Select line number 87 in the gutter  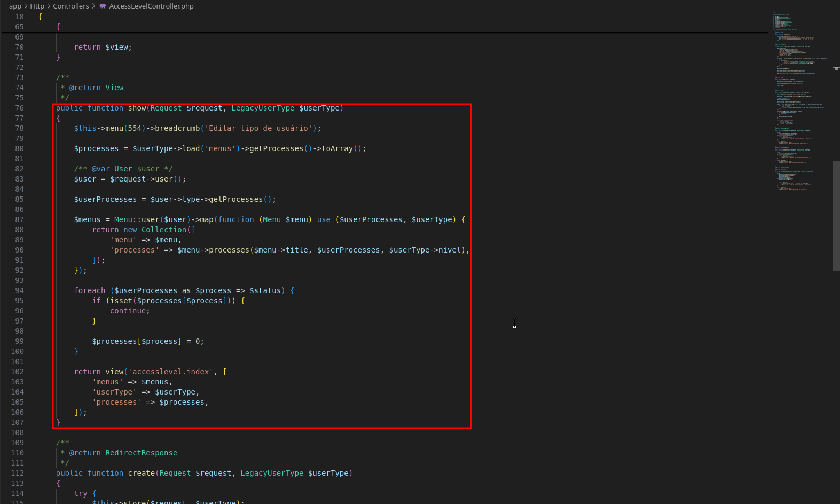pyautogui.click(x=19, y=219)
